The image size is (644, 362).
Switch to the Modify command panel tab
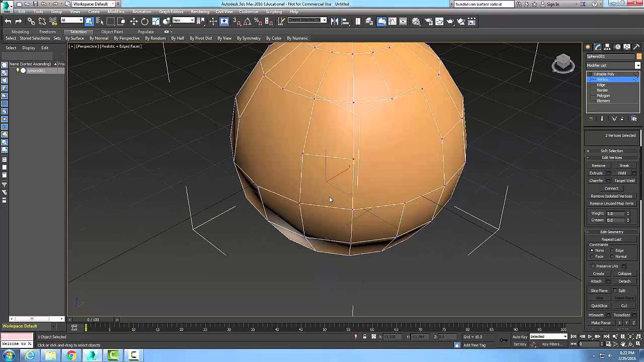pos(598,47)
